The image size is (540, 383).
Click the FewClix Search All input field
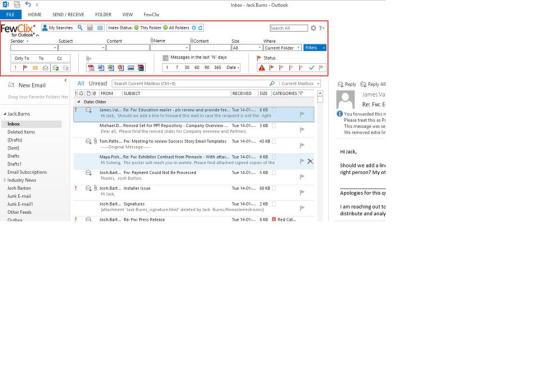[289, 28]
